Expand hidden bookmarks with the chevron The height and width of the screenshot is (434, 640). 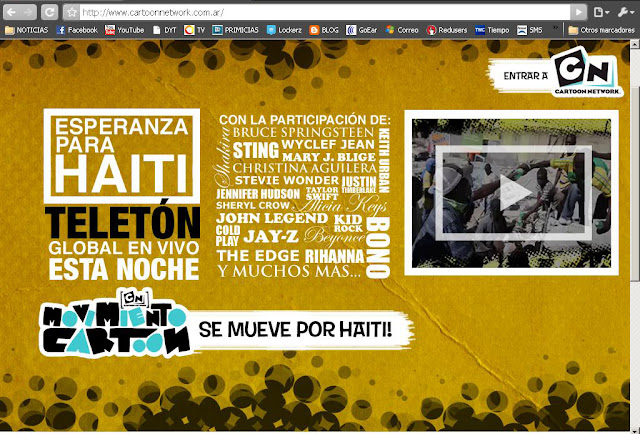click(x=553, y=31)
